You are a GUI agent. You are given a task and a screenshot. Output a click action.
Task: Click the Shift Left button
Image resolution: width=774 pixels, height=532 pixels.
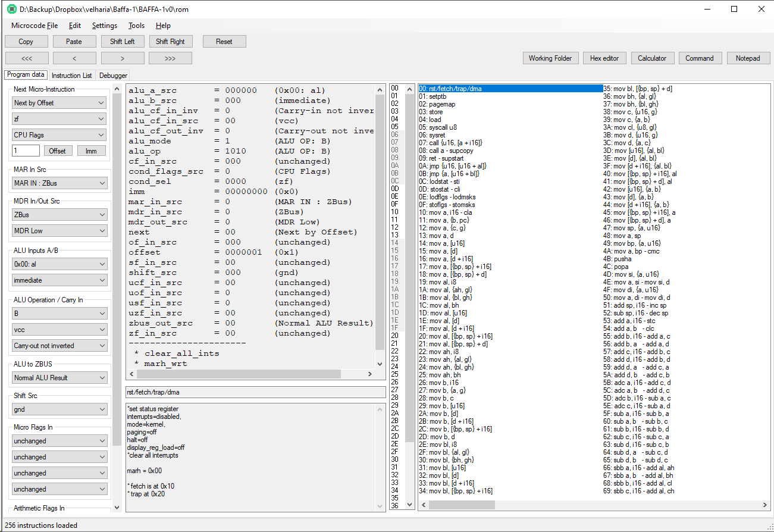123,42
